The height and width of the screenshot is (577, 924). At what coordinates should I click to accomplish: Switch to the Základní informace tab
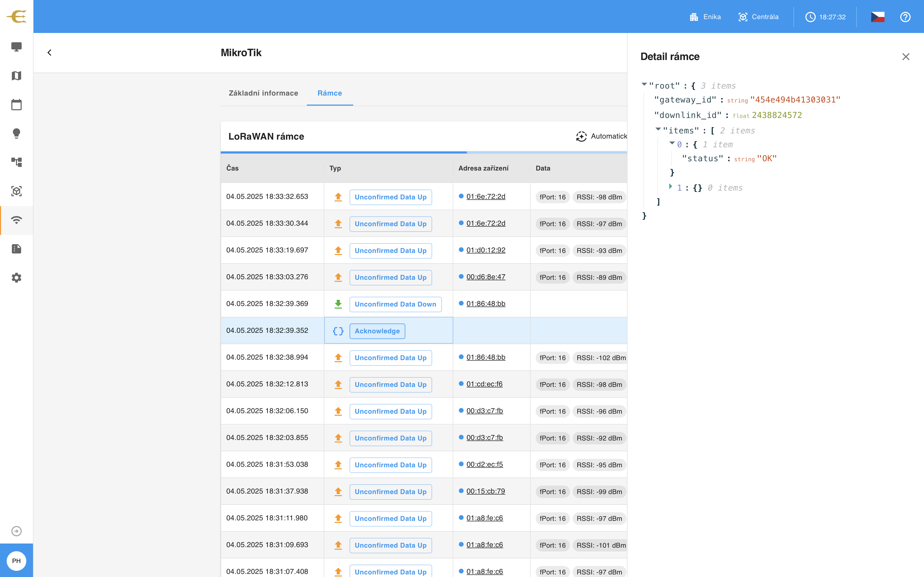click(x=263, y=93)
